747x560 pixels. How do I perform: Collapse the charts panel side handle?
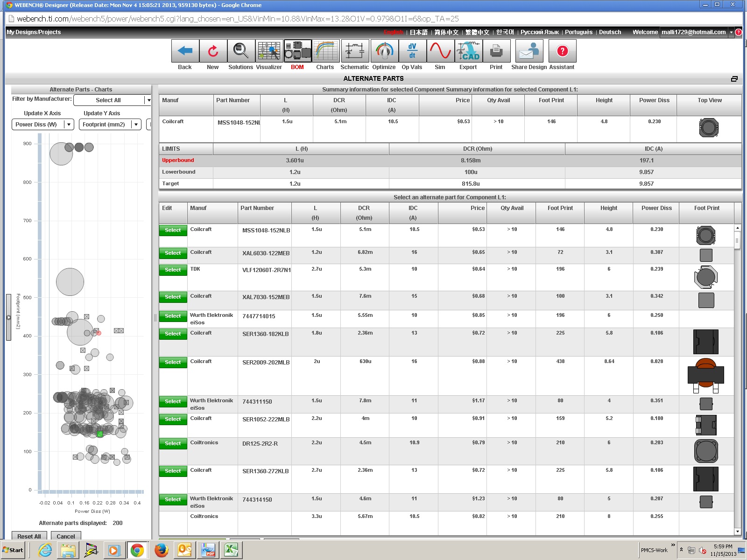8,317
